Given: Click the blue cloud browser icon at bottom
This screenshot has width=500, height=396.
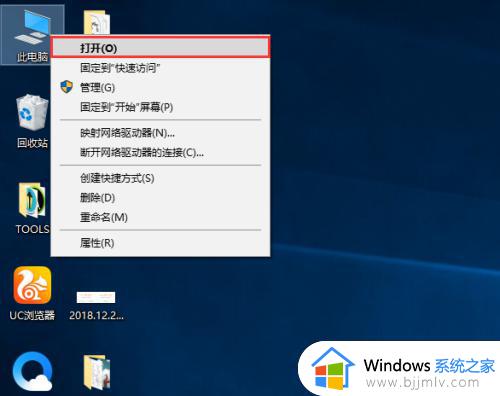Looking at the screenshot, I should click(x=32, y=371).
